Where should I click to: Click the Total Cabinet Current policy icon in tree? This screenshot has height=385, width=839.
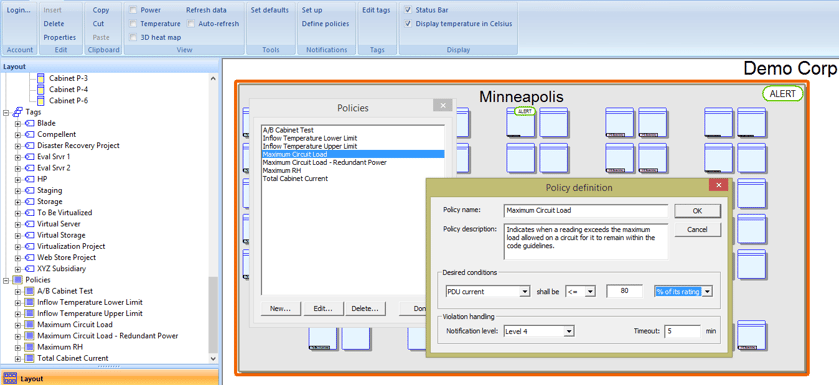point(29,358)
